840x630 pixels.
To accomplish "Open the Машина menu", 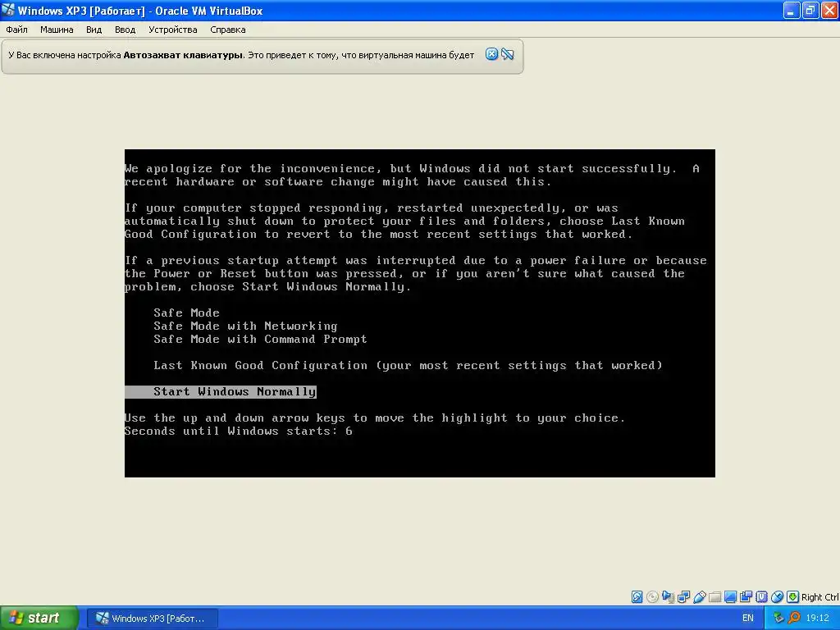I will (57, 30).
